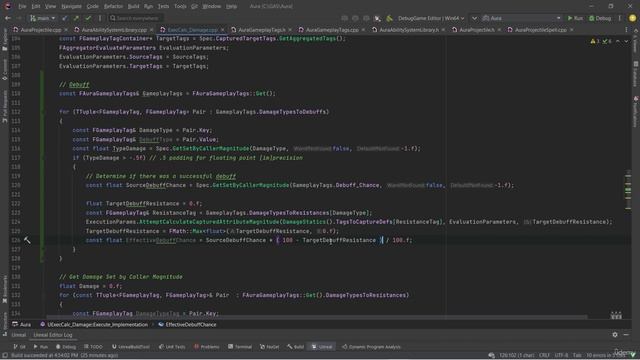
Task: Click the quick-fix hammer icon at line 126
Action: [x=27, y=240]
